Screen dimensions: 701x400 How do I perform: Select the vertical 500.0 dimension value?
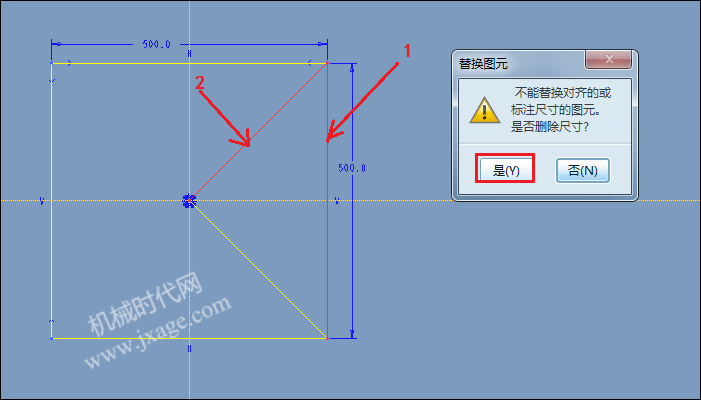coord(352,168)
